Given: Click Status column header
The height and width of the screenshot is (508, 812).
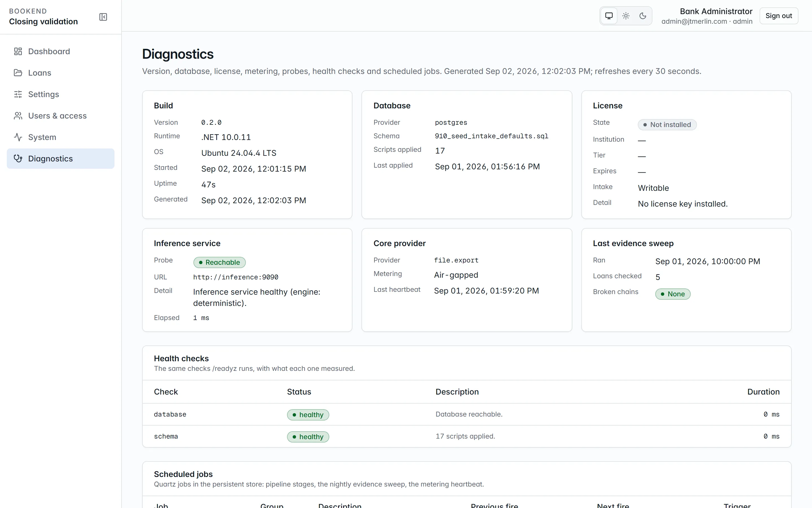Looking at the screenshot, I should coord(299,392).
